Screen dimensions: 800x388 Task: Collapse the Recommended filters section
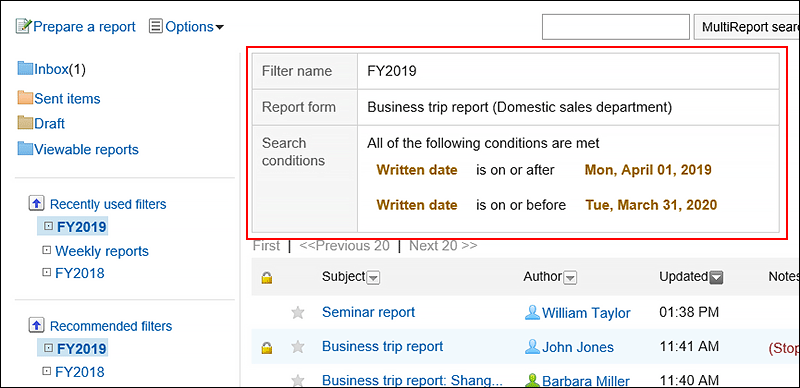click(36, 325)
